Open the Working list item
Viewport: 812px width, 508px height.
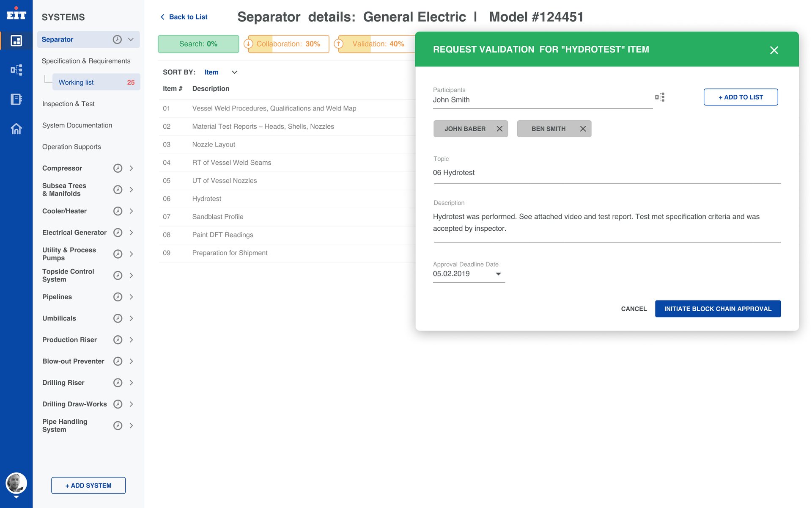pyautogui.click(x=96, y=82)
